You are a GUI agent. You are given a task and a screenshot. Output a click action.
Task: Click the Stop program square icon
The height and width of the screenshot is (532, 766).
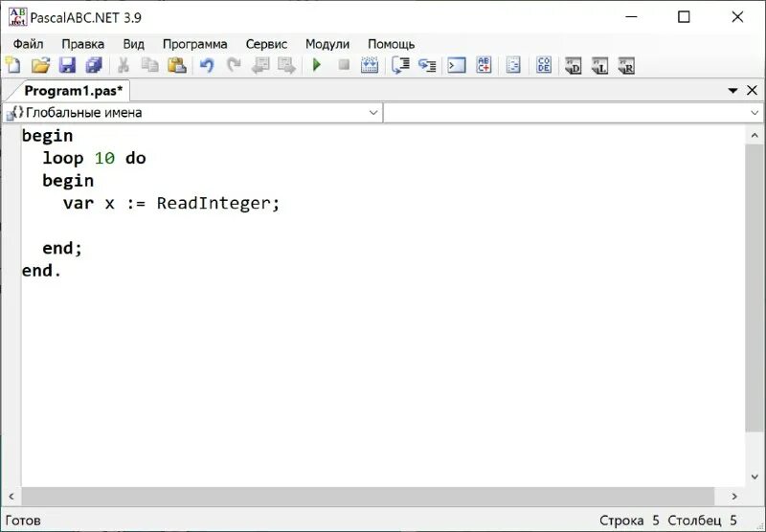344,64
